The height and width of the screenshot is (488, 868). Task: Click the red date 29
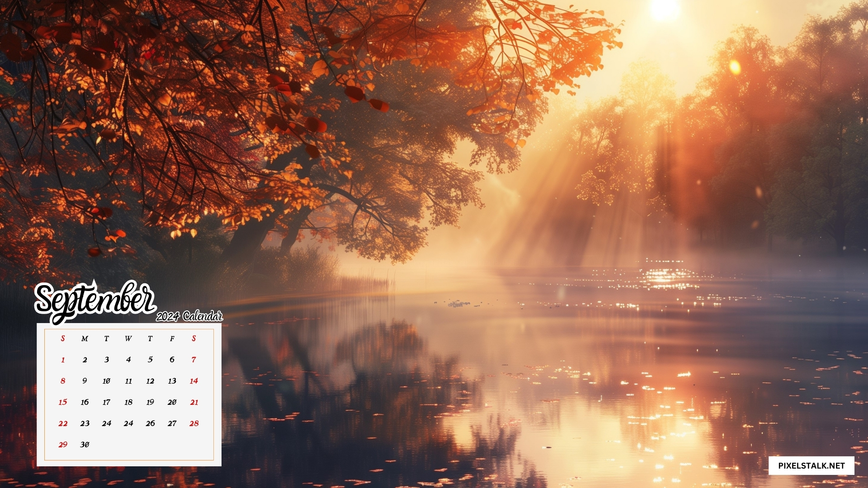click(63, 445)
